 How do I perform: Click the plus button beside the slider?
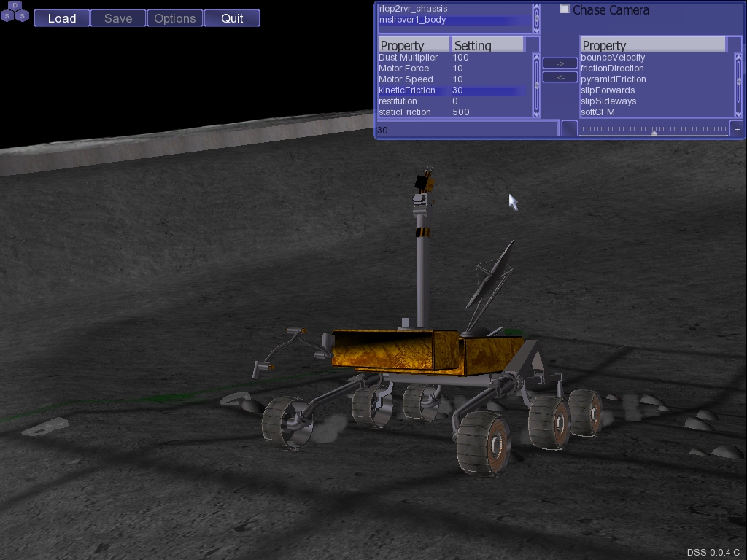tap(738, 130)
